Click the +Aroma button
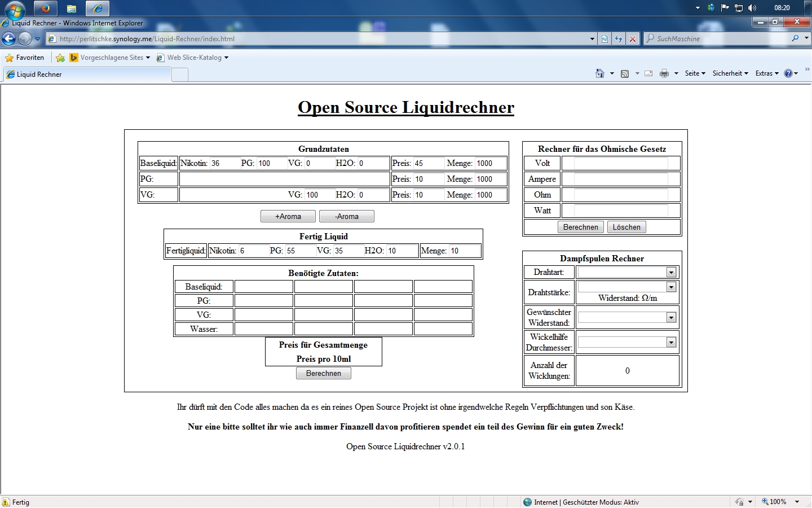812x508 pixels. (x=288, y=216)
